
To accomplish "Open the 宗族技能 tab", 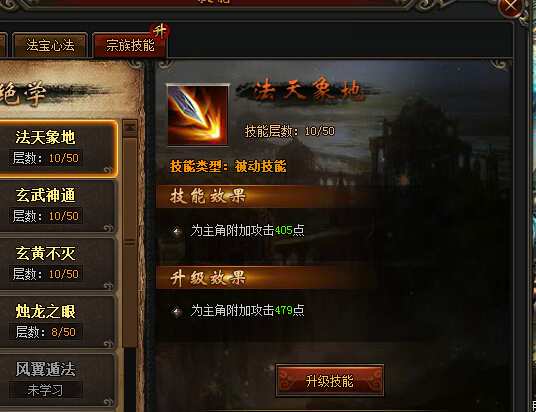I will (130, 45).
